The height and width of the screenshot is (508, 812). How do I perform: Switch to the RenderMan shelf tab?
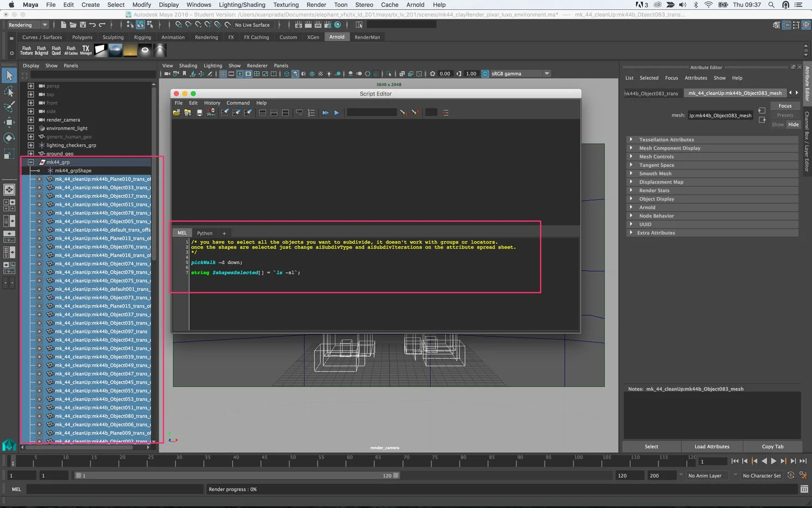(367, 37)
